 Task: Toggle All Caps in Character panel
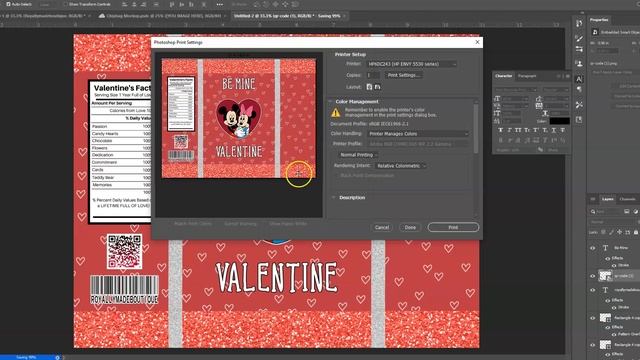click(518, 130)
